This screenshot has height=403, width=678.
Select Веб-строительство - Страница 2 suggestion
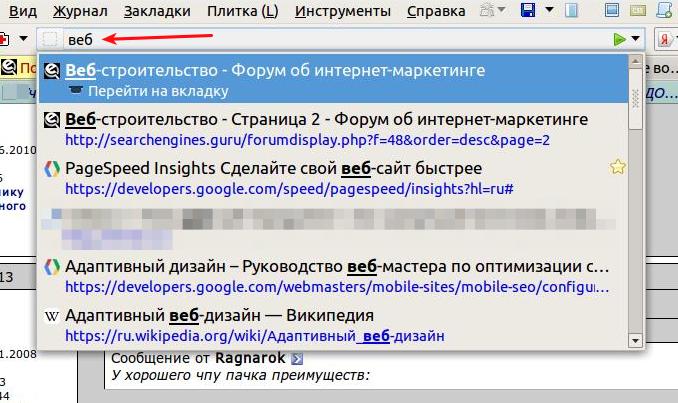[x=326, y=119]
